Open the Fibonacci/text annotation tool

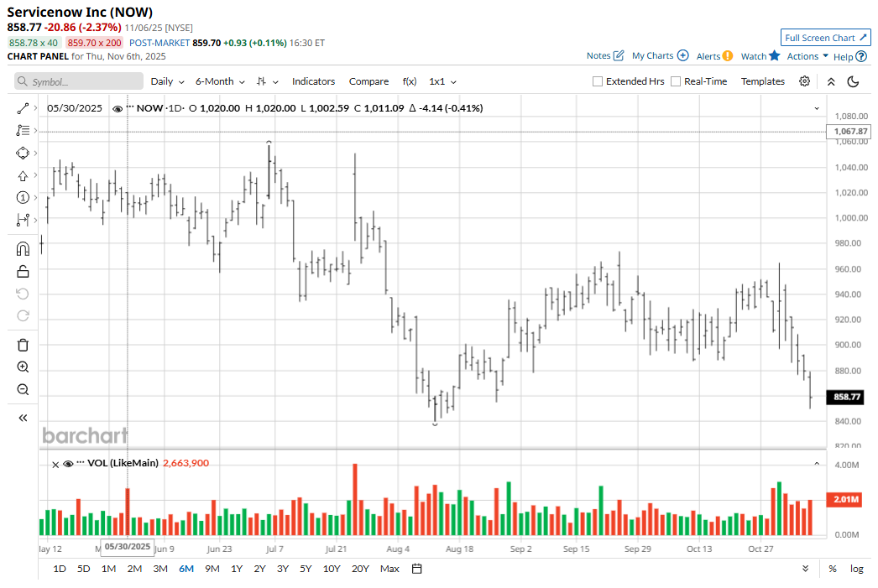tap(23, 130)
